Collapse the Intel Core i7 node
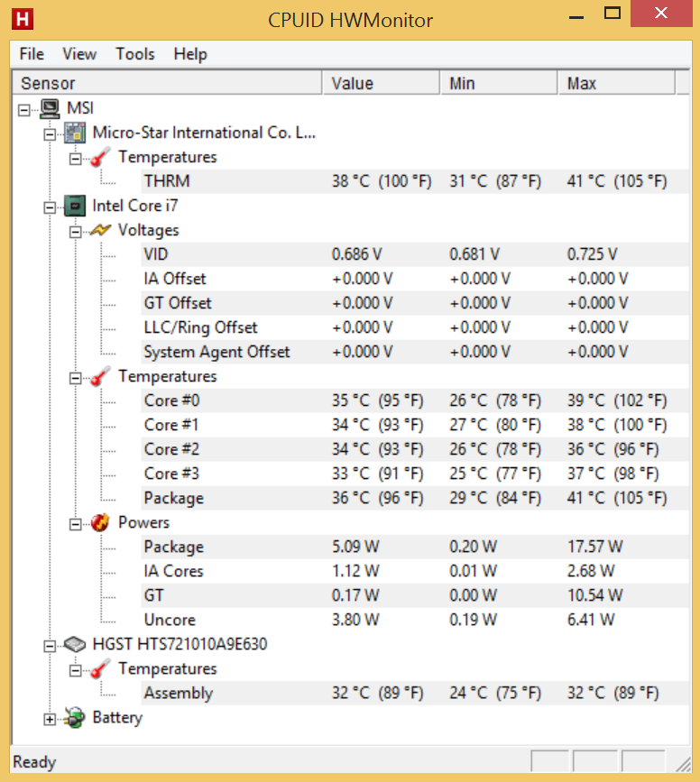The image size is (700, 782). click(50, 207)
